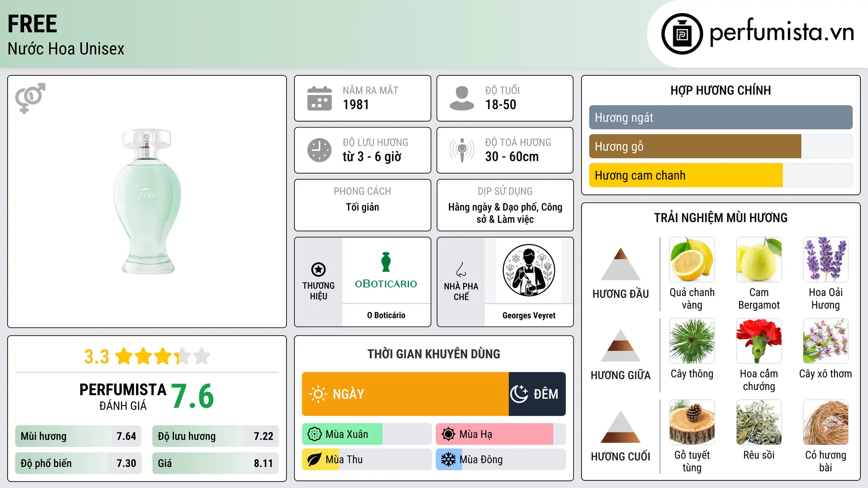Click the Trải nghiệm mùi hương heading
Screen dimensions: 868x488
click(721, 218)
